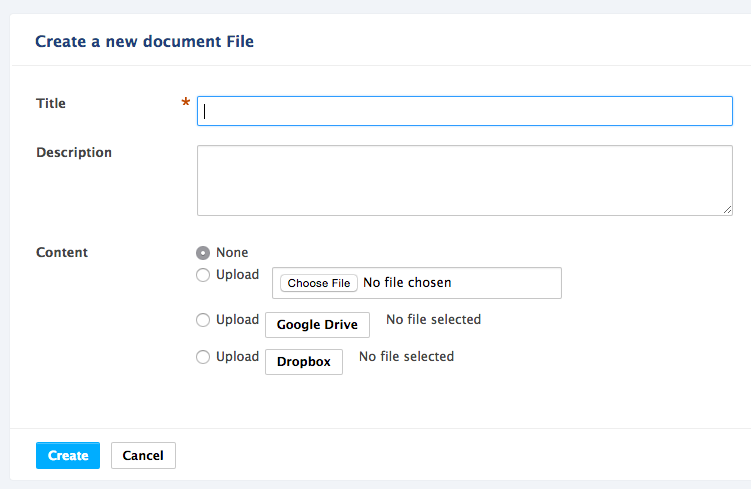Screen dimensions: 751x489
Task: Cancel the new document dialog
Action: [x=143, y=455]
